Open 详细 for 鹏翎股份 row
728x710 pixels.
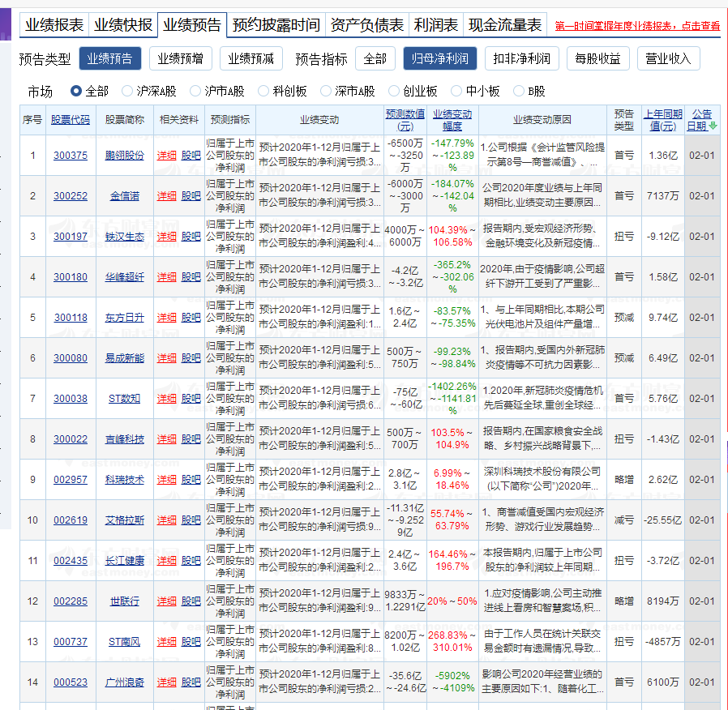pos(166,156)
